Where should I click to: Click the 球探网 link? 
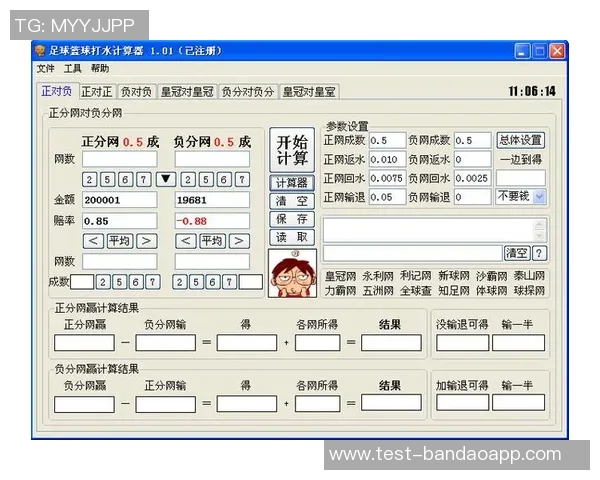[x=529, y=291]
